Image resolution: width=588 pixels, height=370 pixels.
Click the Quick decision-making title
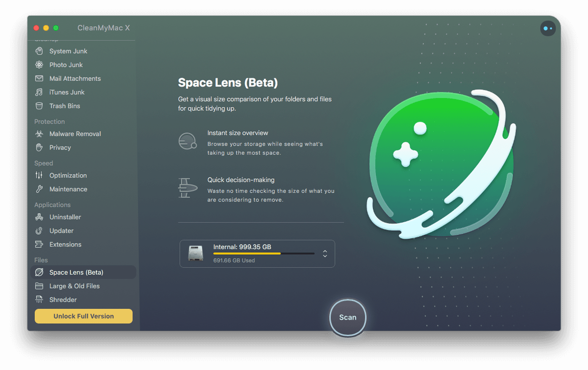tap(241, 180)
